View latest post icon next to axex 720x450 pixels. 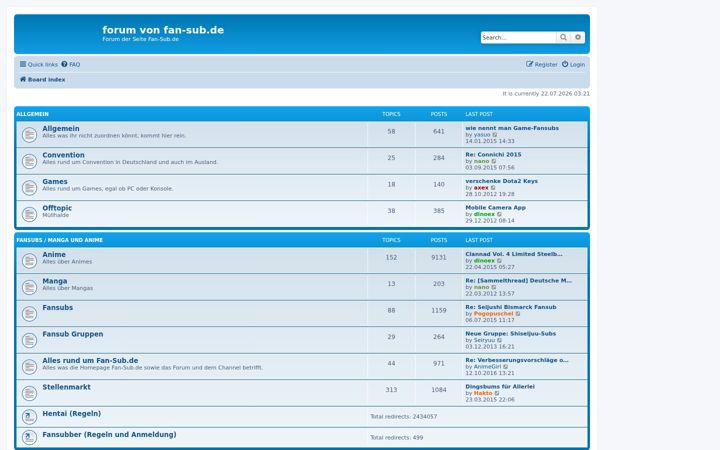493,188
